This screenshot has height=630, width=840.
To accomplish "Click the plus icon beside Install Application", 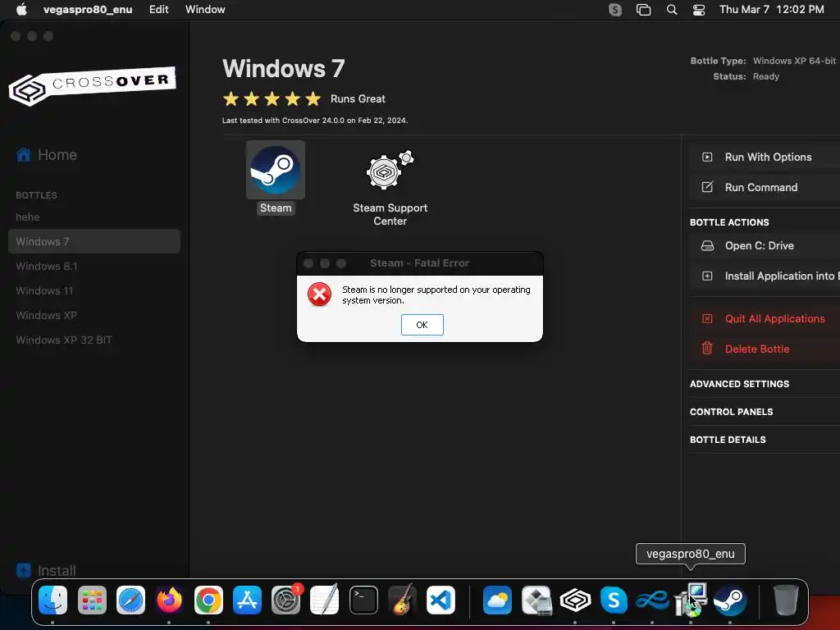I will 707,276.
